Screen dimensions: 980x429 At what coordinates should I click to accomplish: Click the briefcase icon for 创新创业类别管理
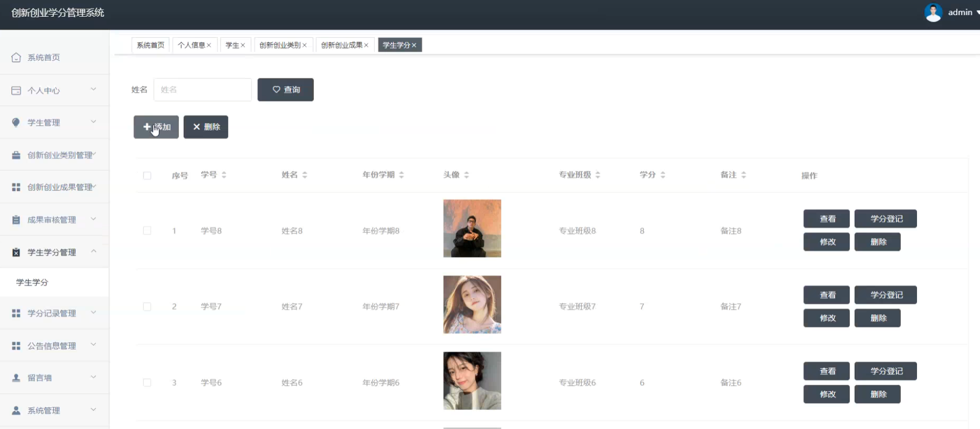(16, 155)
